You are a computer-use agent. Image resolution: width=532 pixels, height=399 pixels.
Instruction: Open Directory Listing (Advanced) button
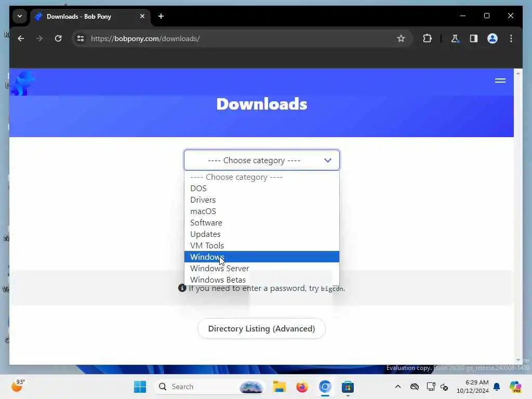262,328
